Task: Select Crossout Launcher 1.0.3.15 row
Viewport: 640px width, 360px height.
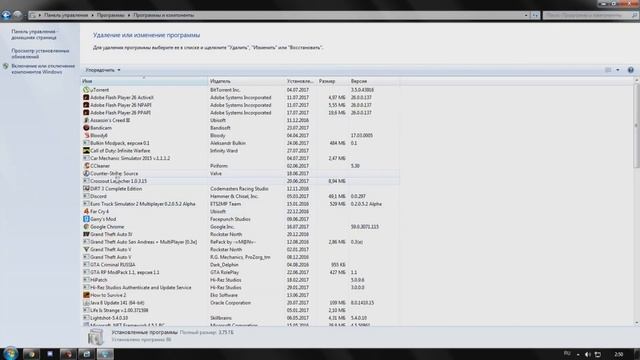Action: click(x=240, y=181)
